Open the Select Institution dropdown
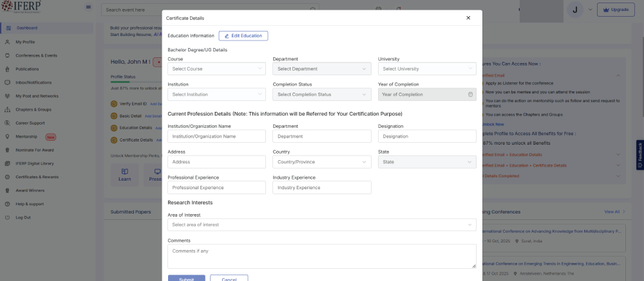 coord(216,95)
